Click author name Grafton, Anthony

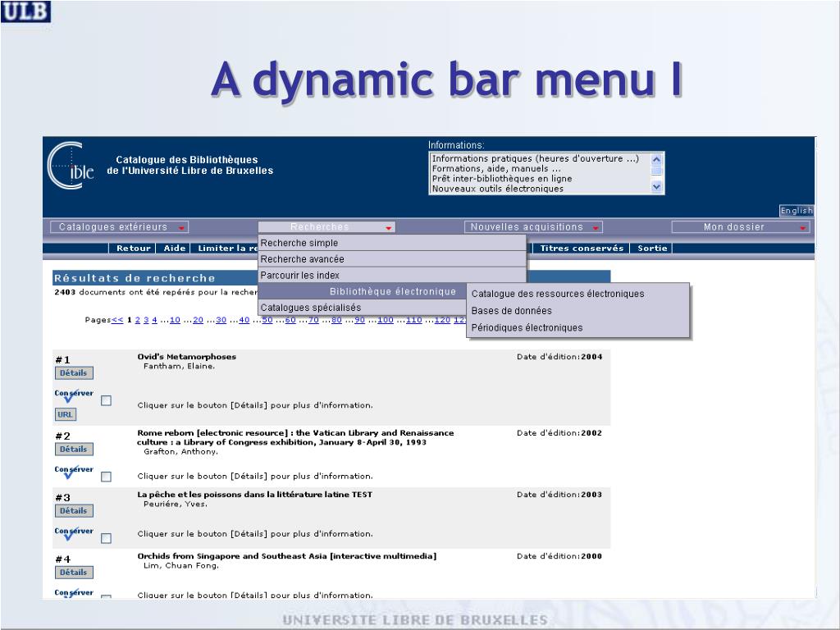pyautogui.click(x=180, y=452)
